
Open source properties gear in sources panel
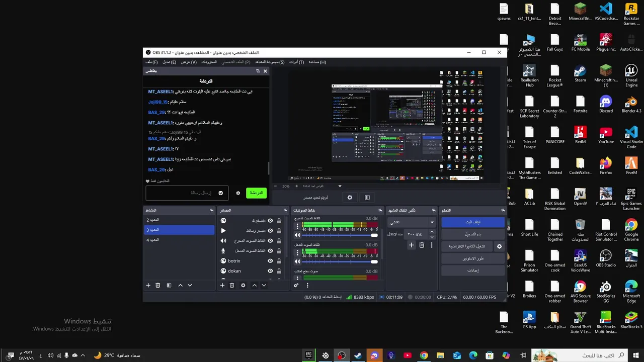click(x=243, y=285)
